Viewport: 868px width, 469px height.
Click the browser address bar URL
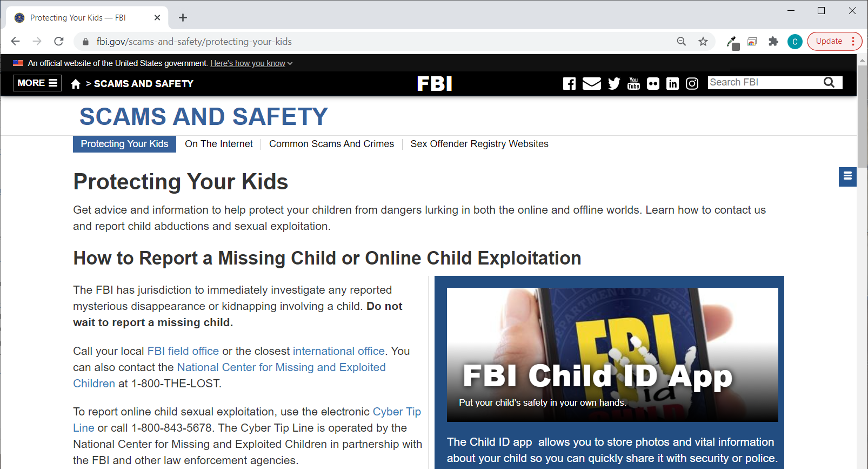(194, 42)
